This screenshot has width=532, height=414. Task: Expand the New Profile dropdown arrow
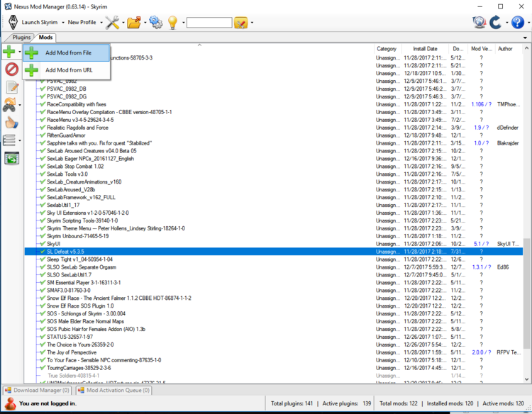click(x=101, y=23)
